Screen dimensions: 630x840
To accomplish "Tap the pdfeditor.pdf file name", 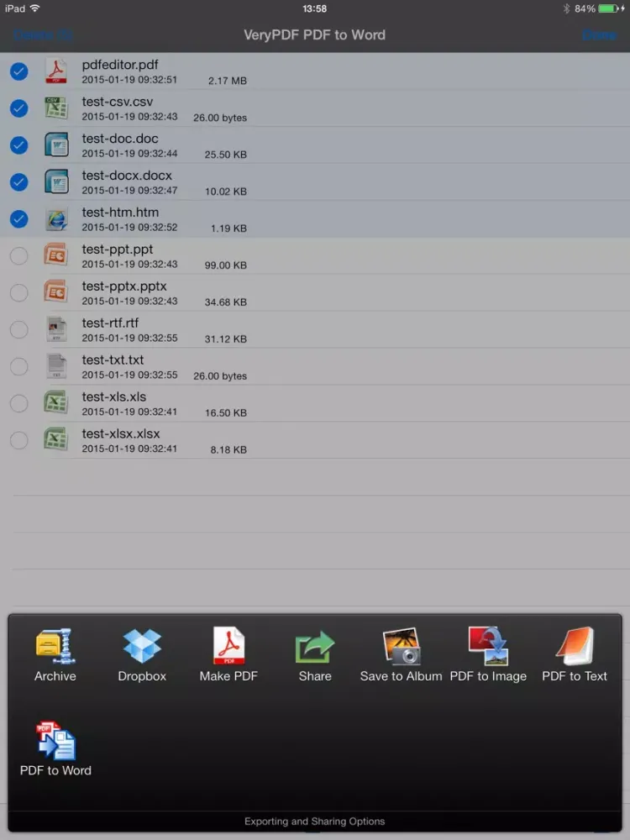I will pyautogui.click(x=120, y=65).
